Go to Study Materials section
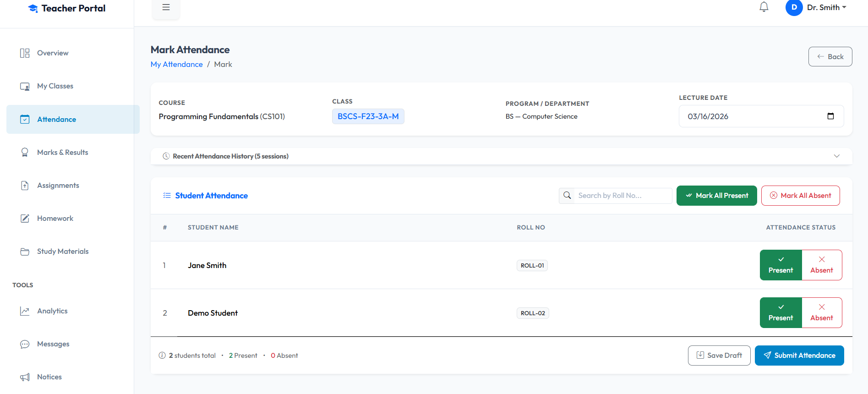This screenshot has height=394, width=868. pyautogui.click(x=63, y=252)
